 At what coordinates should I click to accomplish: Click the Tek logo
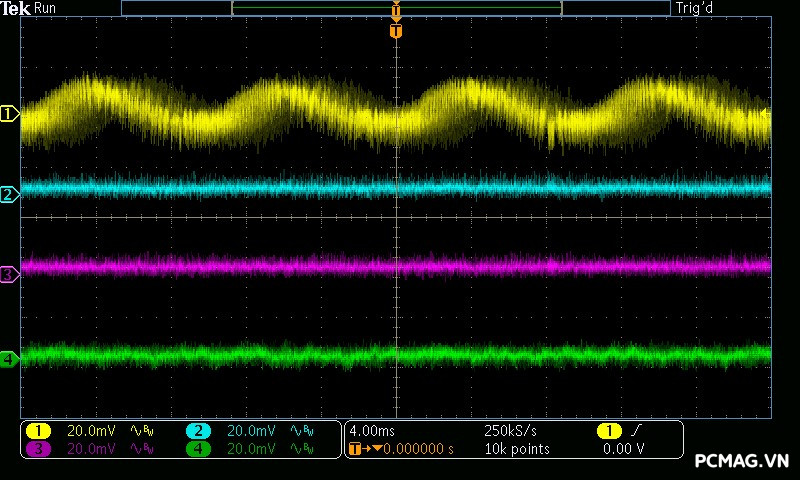[x=16, y=8]
